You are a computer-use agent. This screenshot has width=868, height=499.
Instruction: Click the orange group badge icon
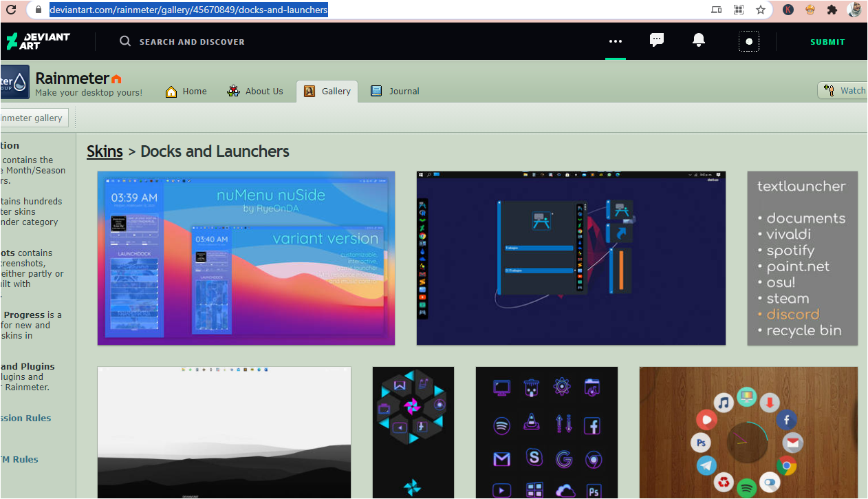(x=116, y=79)
